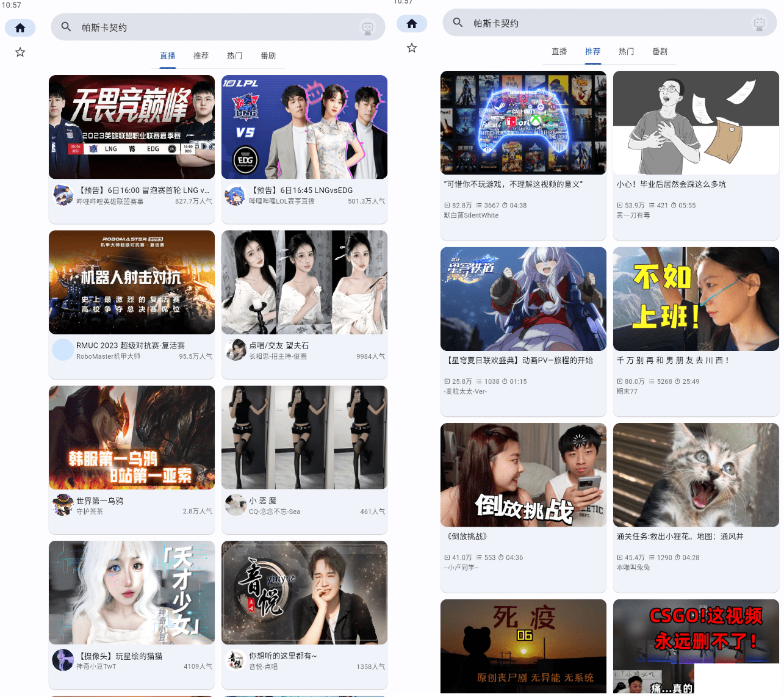Image resolution: width=784 pixels, height=697 pixels.
Task: Open 星穹铁道 animation PV thumbnail
Action: (x=523, y=299)
